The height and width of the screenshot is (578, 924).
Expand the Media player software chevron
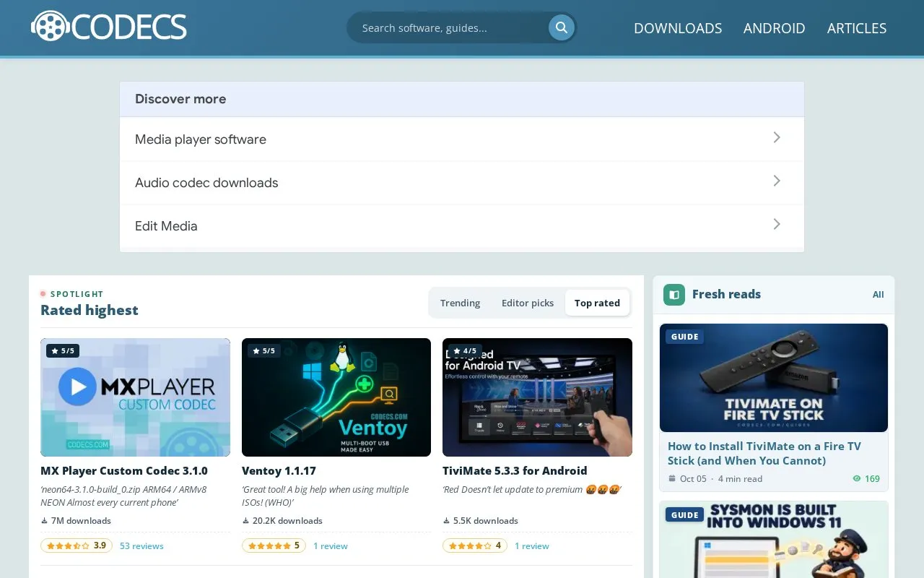[777, 137]
